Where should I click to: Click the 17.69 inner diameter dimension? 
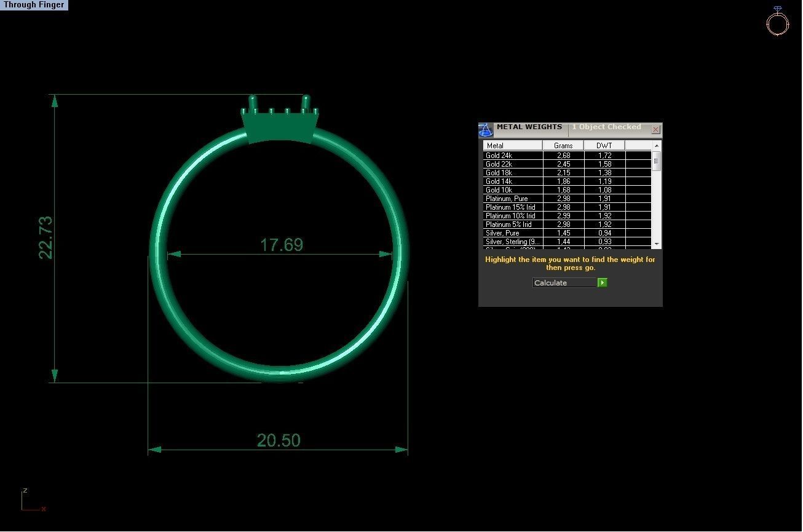[282, 245]
